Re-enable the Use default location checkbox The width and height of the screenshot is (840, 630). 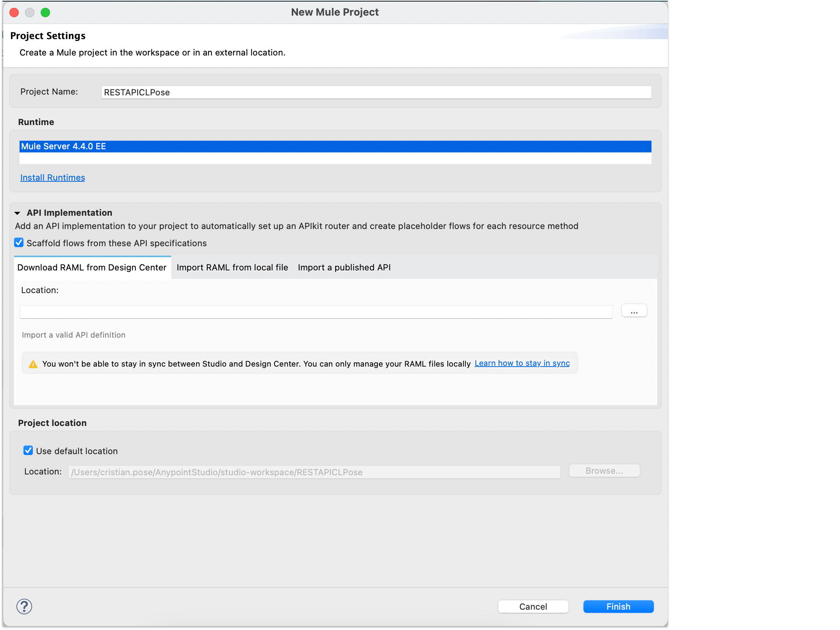click(28, 451)
